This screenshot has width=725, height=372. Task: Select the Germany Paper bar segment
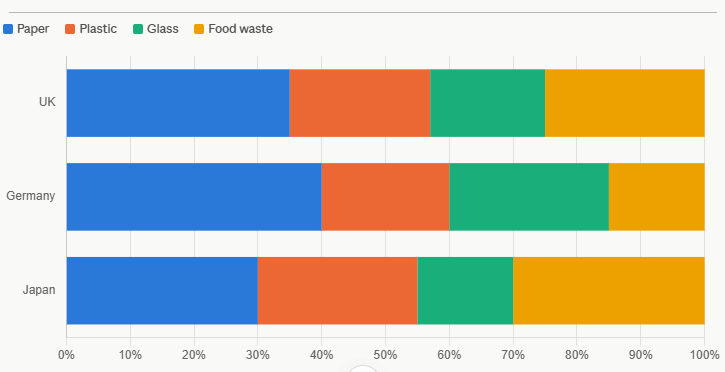(x=194, y=197)
